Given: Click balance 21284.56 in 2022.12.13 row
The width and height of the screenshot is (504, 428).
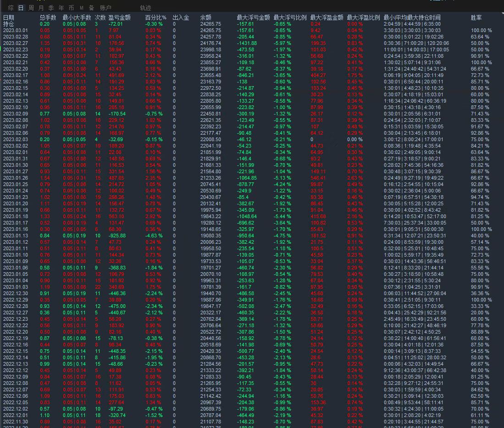Looking at the screenshot, I should click(210, 364).
